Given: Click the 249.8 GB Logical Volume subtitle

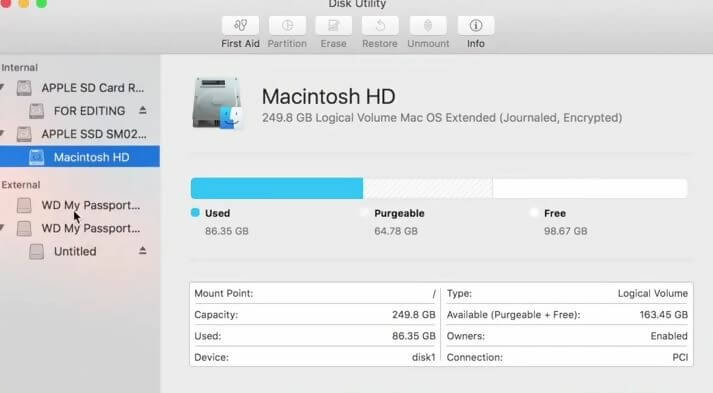Looking at the screenshot, I should (x=442, y=118).
